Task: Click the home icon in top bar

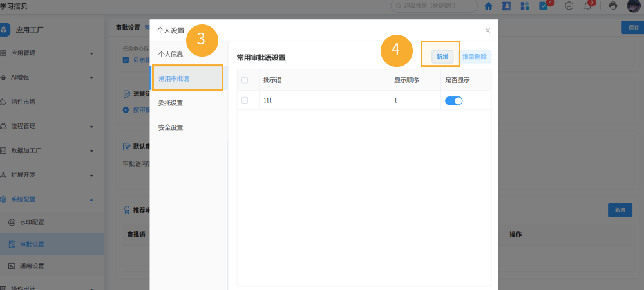Action: pos(488,6)
